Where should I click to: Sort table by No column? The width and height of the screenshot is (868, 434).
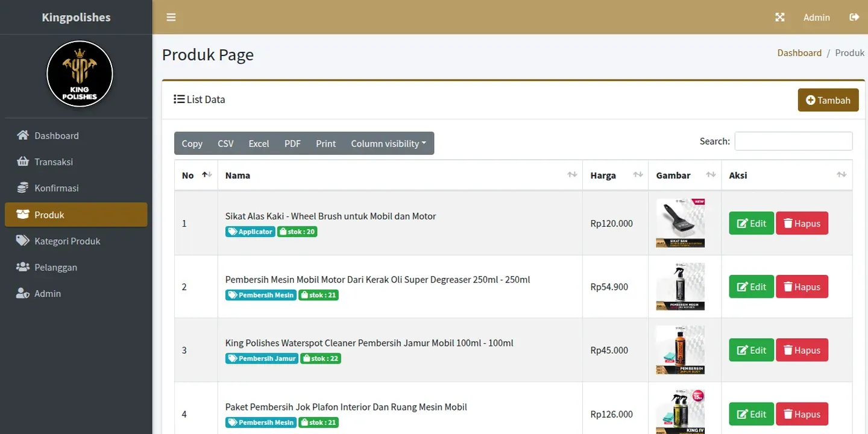(196, 175)
